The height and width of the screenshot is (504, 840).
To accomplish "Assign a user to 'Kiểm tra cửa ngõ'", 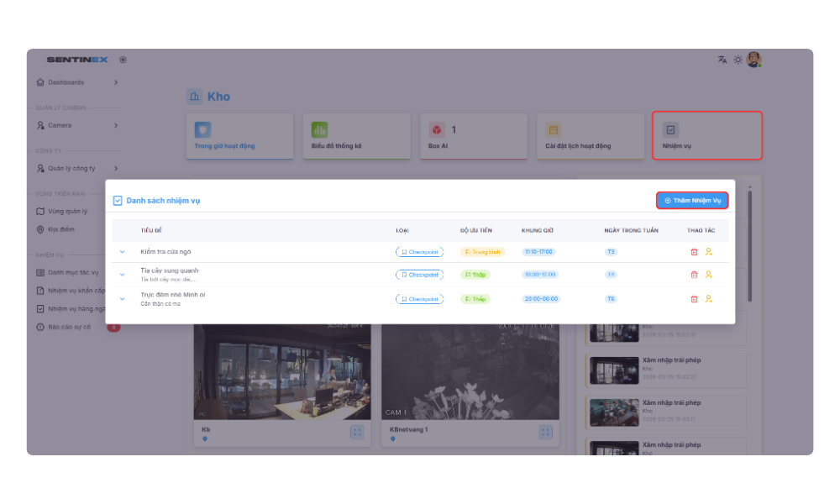I will [708, 252].
